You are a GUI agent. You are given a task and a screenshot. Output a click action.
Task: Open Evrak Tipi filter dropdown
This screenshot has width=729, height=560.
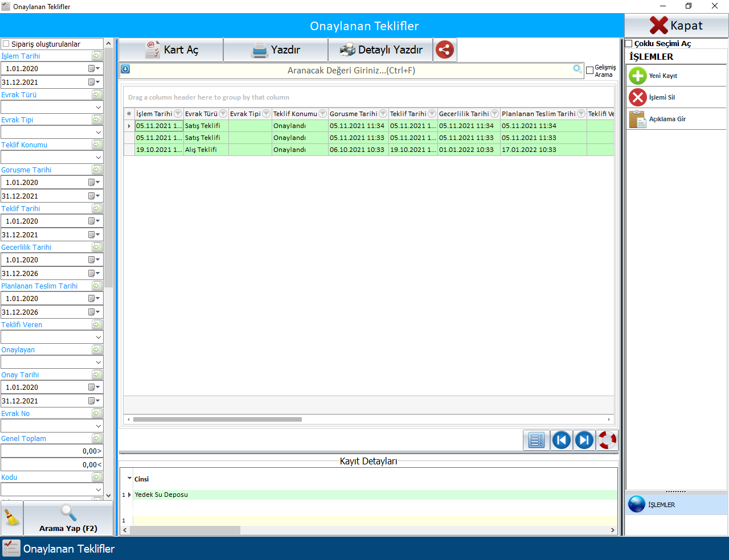click(x=98, y=132)
